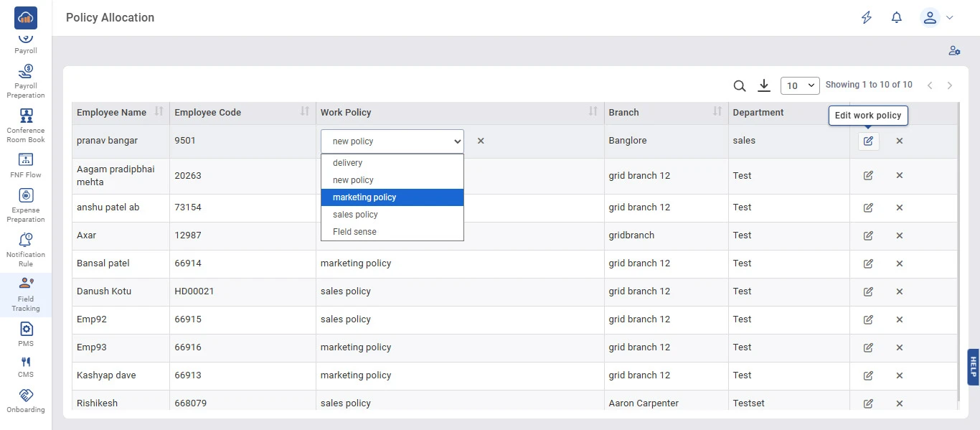This screenshot has width=980, height=430.
Task: Expand the user profile menu
Action: pyautogui.click(x=937, y=18)
